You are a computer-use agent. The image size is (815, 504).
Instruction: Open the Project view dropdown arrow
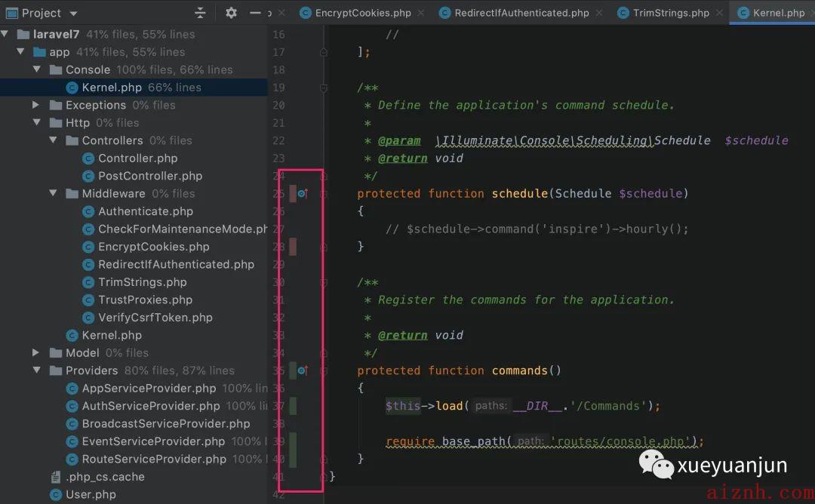click(73, 14)
